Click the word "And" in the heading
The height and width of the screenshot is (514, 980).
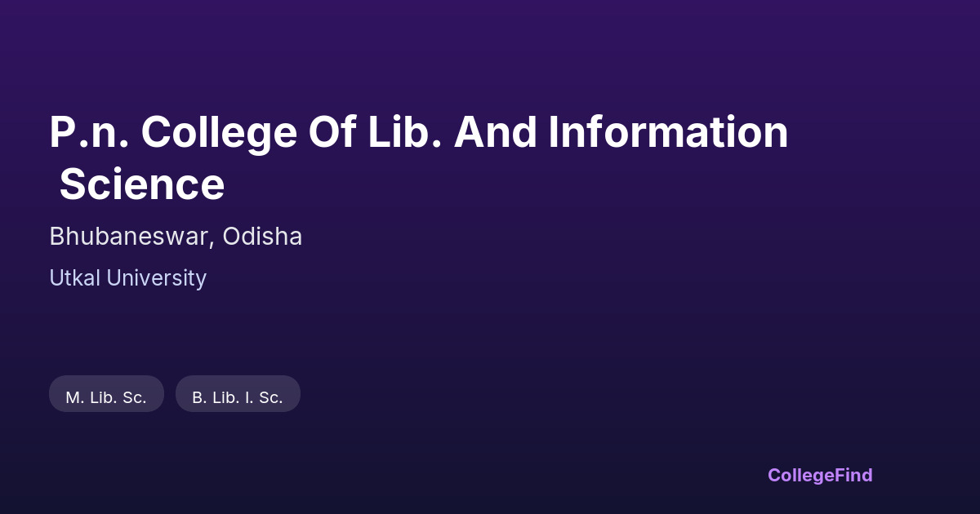tap(495, 133)
